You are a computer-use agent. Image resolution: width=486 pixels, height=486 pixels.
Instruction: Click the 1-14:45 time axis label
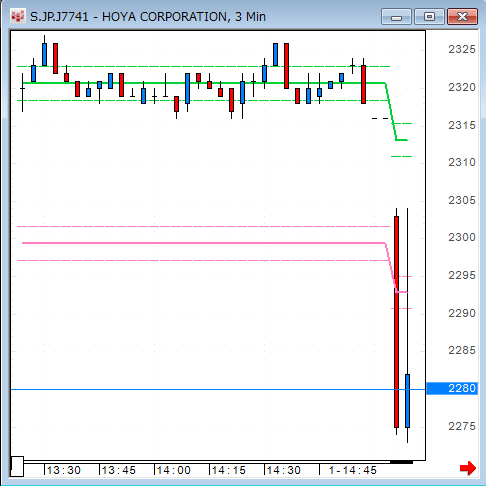(353, 470)
